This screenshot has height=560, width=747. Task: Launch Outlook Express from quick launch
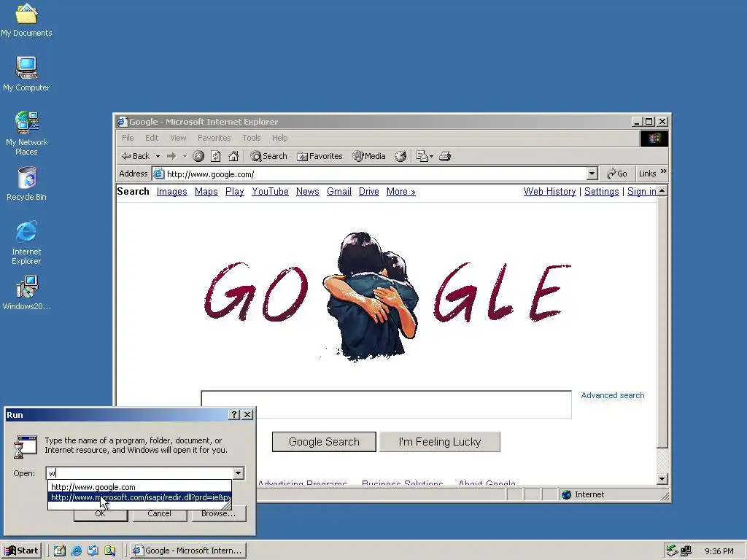coord(93,551)
